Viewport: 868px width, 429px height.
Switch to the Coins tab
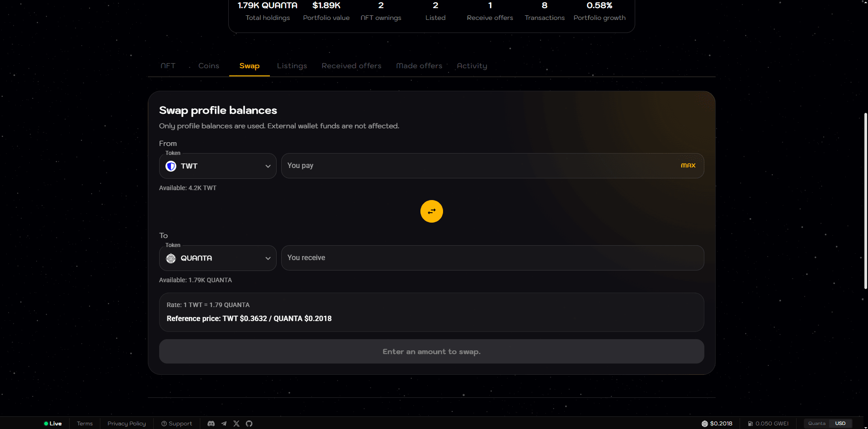[209, 66]
